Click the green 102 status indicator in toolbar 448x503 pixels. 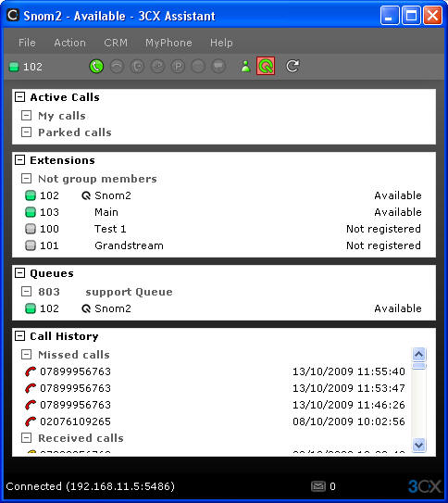click(14, 67)
